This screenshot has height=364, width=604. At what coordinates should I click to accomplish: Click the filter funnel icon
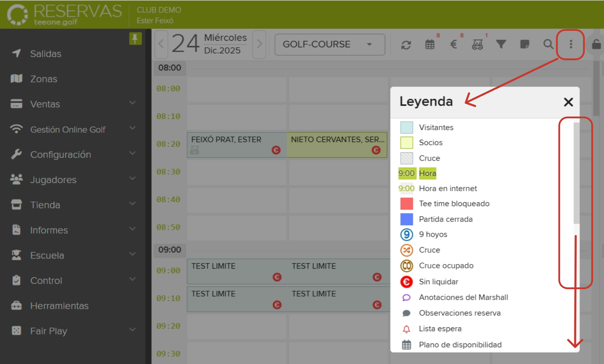(x=501, y=44)
